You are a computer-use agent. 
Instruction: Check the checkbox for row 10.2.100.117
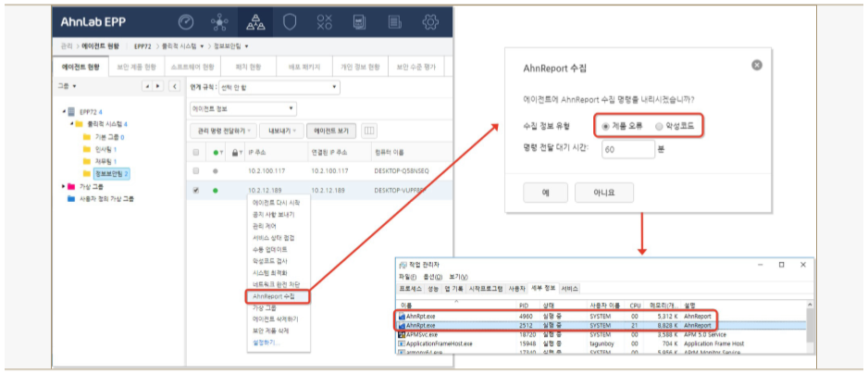(x=195, y=171)
